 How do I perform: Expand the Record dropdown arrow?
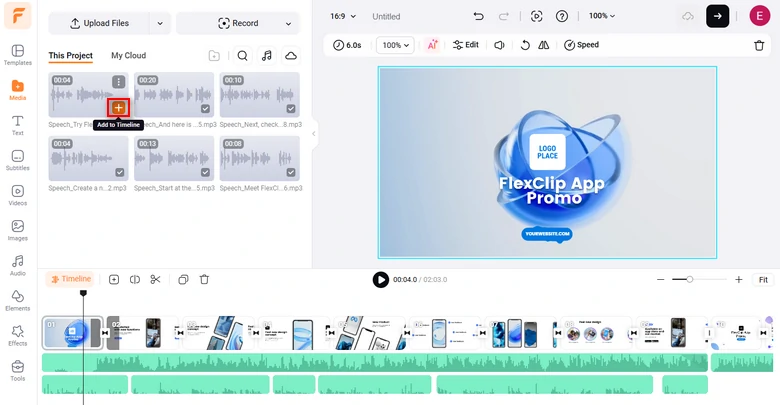[288, 23]
